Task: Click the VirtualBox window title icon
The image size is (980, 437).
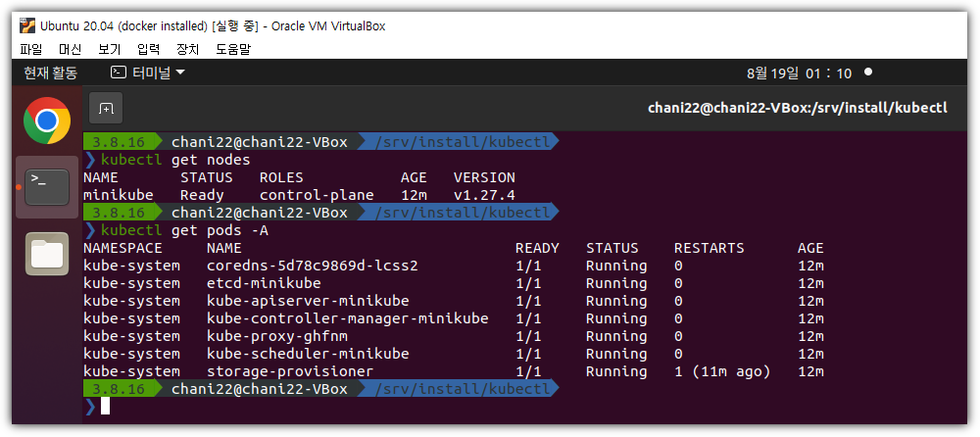Action: click(x=26, y=25)
